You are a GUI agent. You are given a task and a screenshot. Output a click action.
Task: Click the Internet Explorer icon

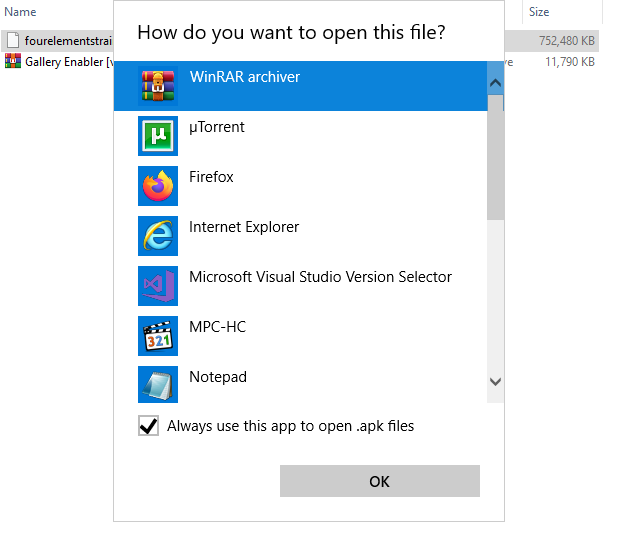point(158,236)
